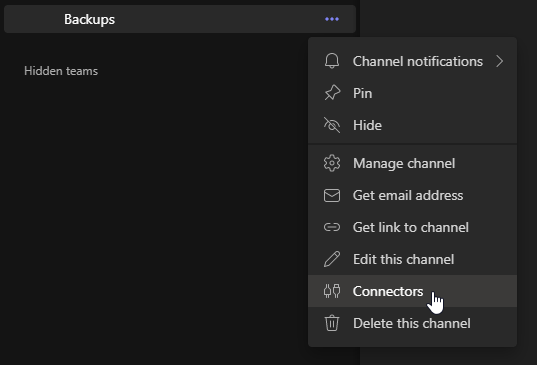Click the gear icon beside Manage channel
Image resolution: width=537 pixels, height=365 pixels.
tap(332, 163)
